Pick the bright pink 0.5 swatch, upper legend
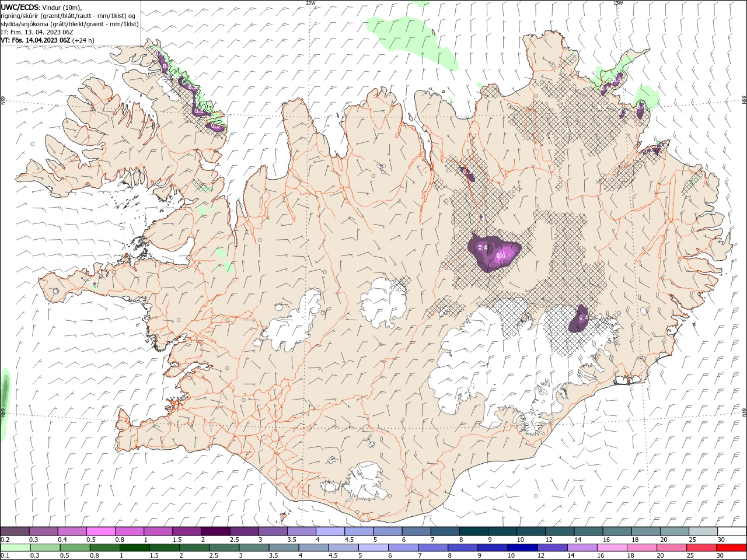This screenshot has width=747, height=560. 100,531
